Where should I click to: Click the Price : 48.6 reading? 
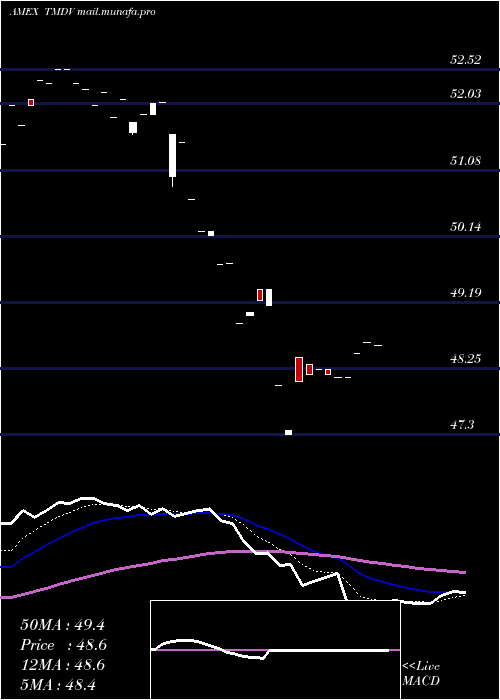point(63,645)
